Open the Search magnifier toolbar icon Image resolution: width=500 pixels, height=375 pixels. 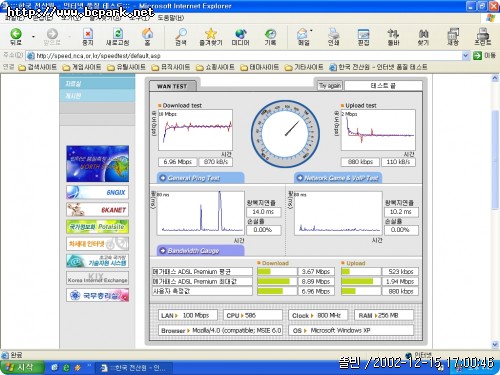coord(181,34)
